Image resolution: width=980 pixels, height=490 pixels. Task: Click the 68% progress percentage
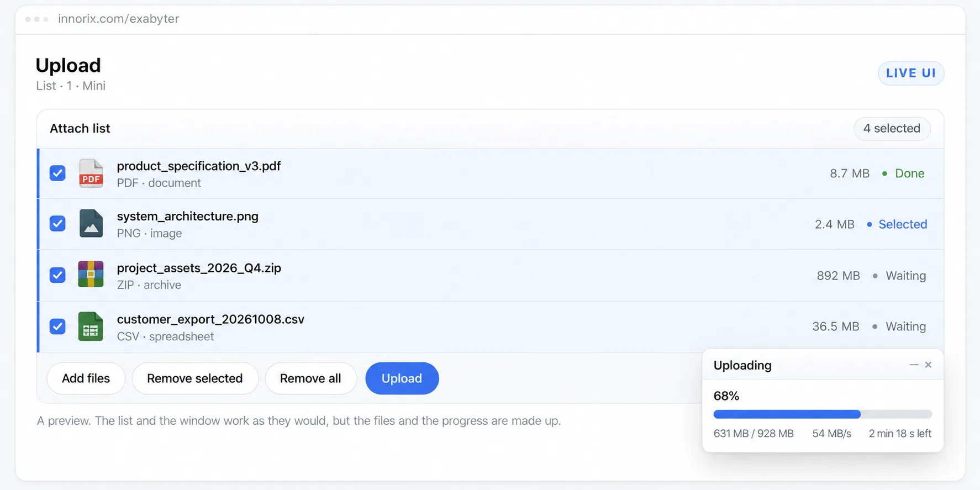[726, 396]
